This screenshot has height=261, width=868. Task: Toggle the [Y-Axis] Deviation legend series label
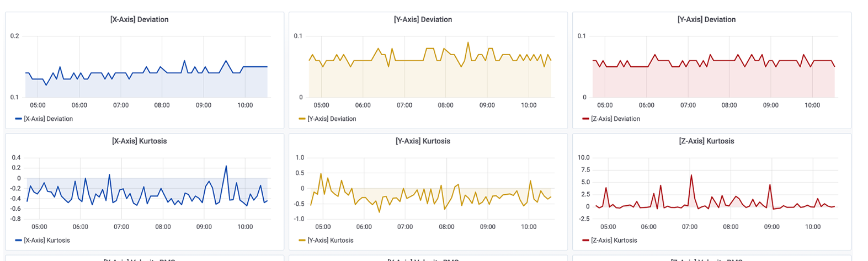tap(332, 119)
